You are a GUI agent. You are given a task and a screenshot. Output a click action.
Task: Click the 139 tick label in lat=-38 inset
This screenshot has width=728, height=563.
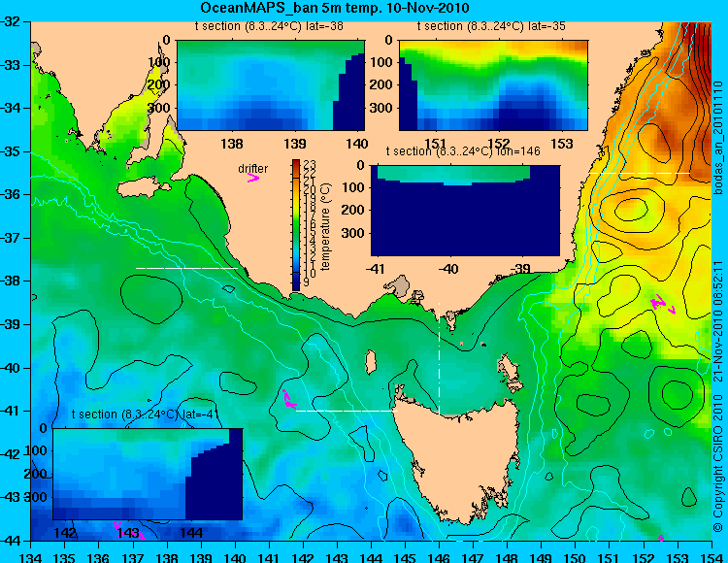coord(295,144)
